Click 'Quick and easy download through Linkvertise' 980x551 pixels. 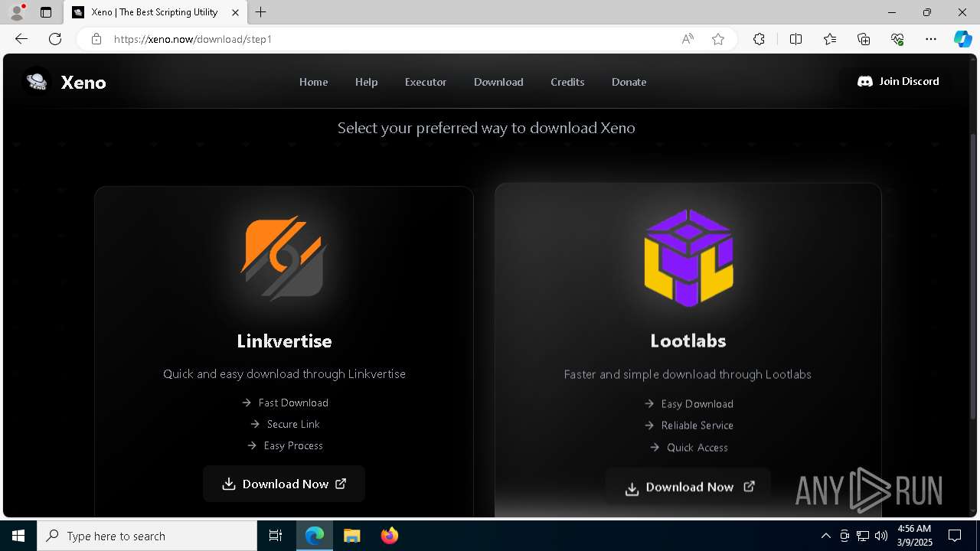284,374
